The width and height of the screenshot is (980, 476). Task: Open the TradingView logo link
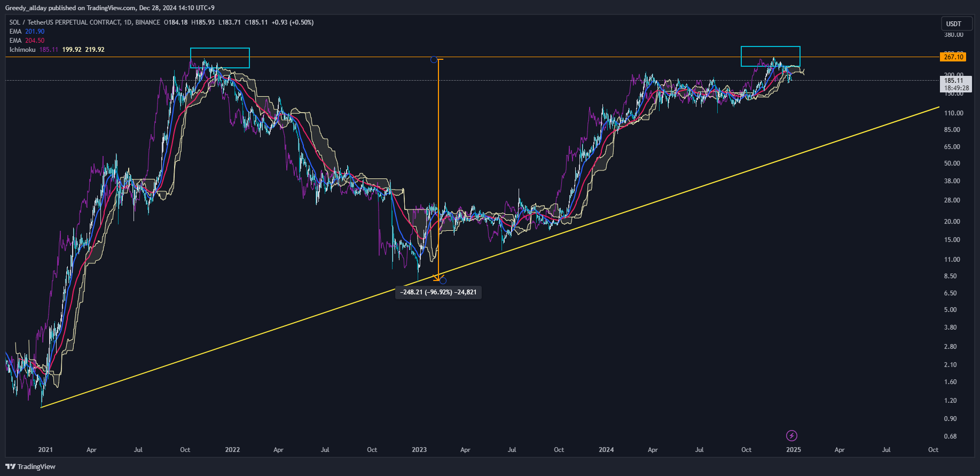tap(30, 466)
